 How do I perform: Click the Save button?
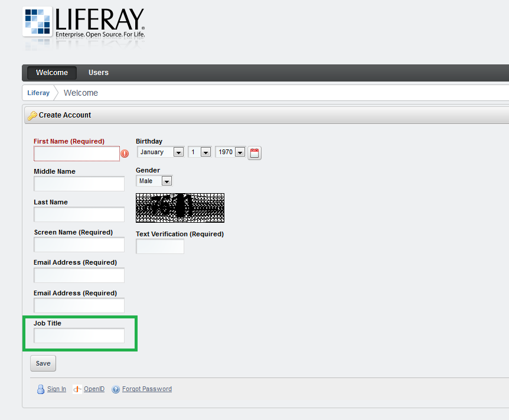point(43,363)
